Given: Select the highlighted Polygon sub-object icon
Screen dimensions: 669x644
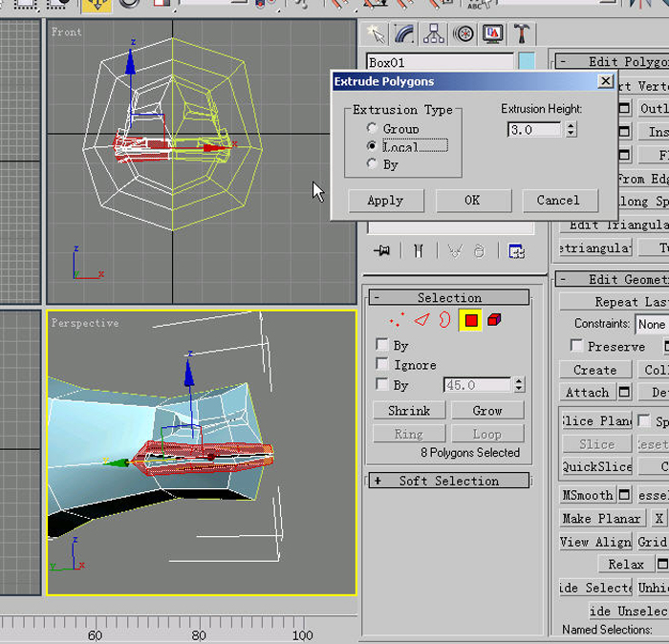Looking at the screenshot, I should click(470, 320).
